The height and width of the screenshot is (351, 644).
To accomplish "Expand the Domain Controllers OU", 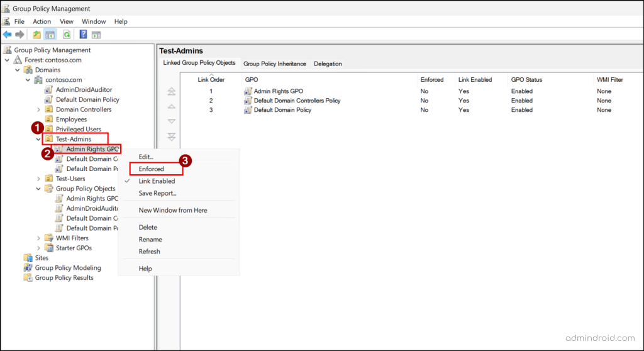I will tap(38, 109).
